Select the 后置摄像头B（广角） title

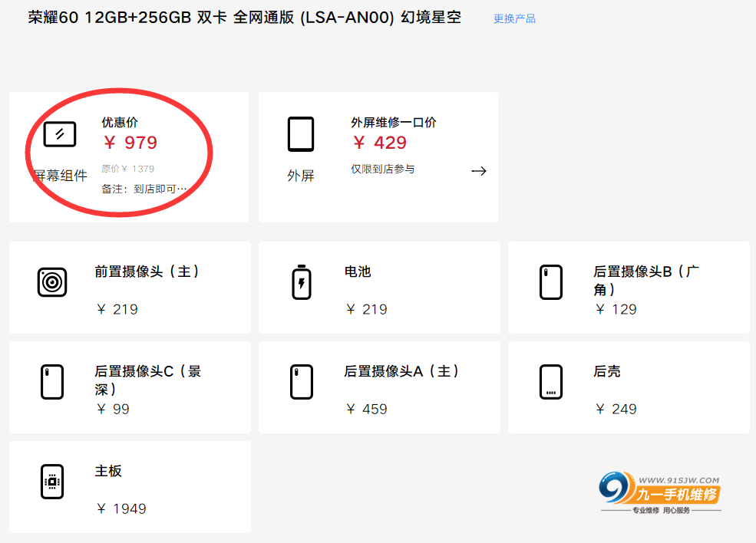coord(646,281)
